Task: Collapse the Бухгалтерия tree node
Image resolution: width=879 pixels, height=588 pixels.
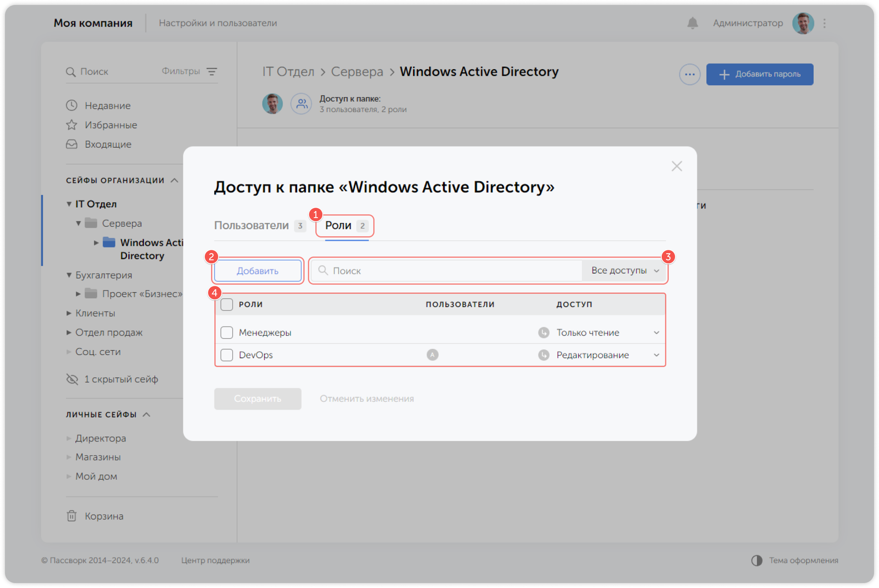Action: click(x=69, y=275)
